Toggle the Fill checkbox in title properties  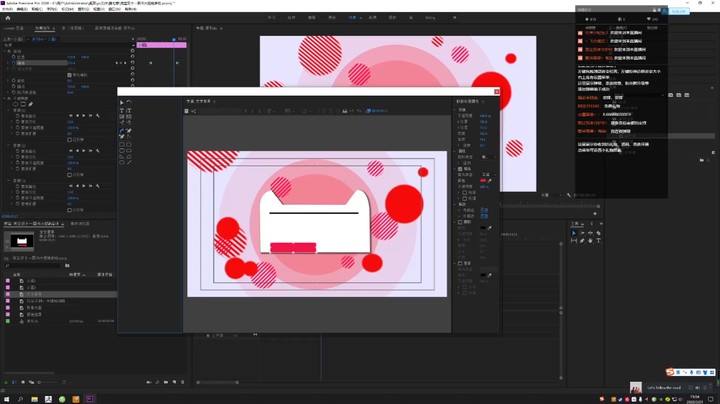[460, 169]
